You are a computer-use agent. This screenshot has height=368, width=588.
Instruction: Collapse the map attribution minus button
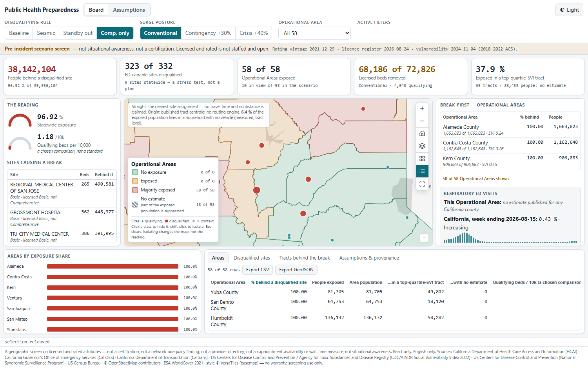(x=424, y=238)
